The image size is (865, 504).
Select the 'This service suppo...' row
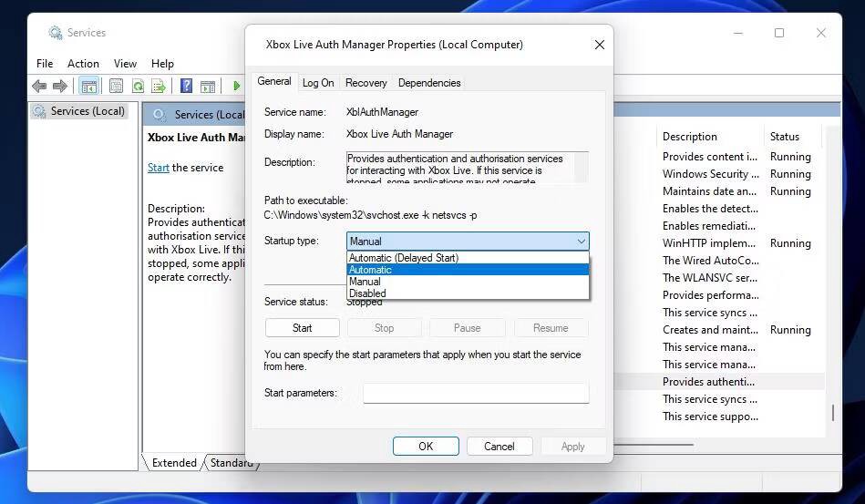[x=711, y=417]
